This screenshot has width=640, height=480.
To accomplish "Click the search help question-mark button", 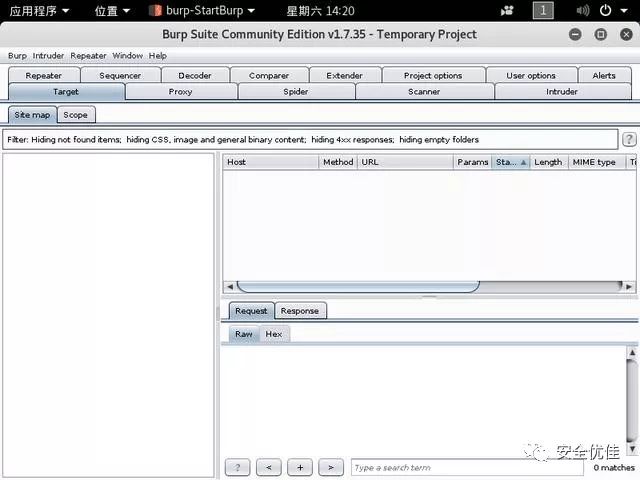I will 238,467.
